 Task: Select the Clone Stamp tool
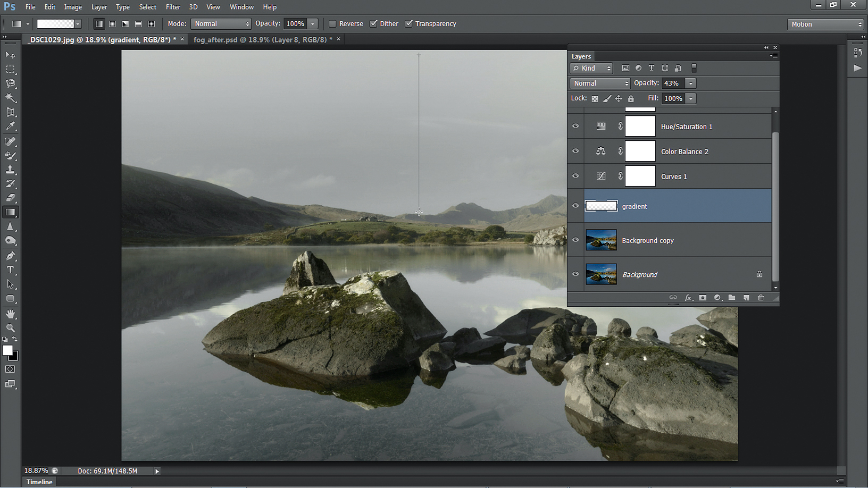(x=10, y=170)
